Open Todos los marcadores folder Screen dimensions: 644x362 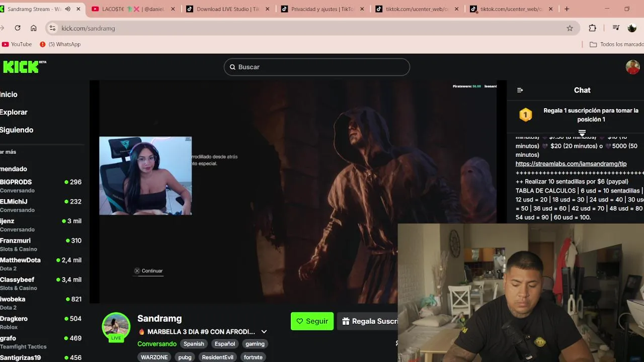click(x=616, y=44)
